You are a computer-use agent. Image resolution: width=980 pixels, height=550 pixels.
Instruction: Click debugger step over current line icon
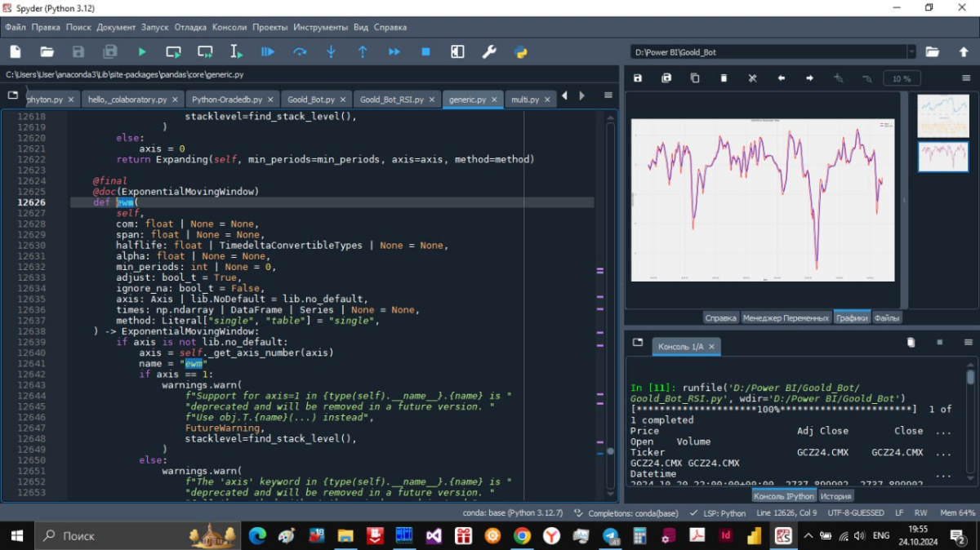tap(300, 51)
